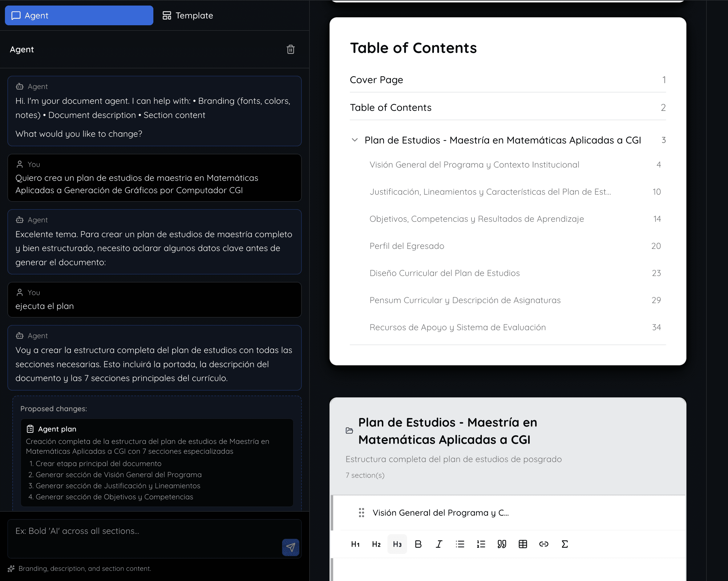This screenshot has width=728, height=581.
Task: Click the Plan de Estudios section heading in the editor
Action: [447, 431]
